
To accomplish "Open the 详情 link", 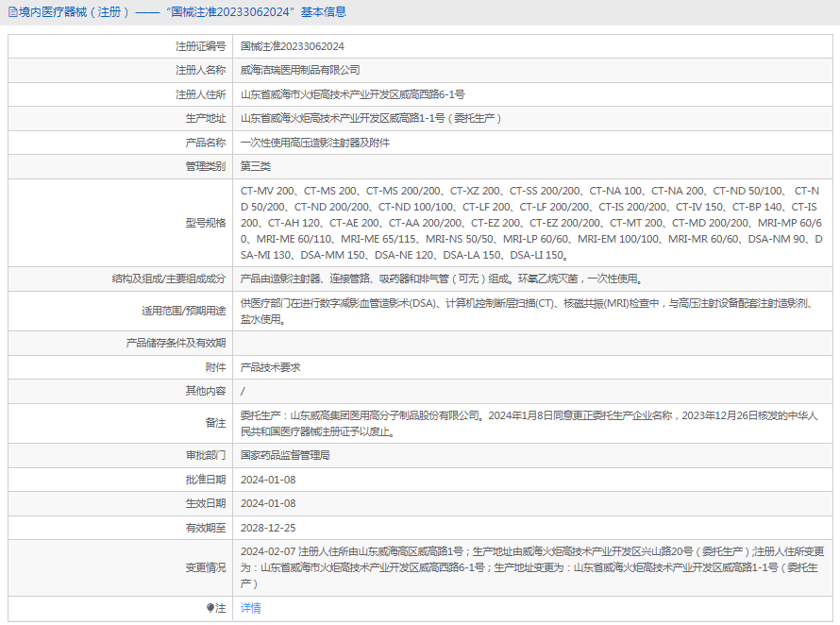I will pos(251,608).
